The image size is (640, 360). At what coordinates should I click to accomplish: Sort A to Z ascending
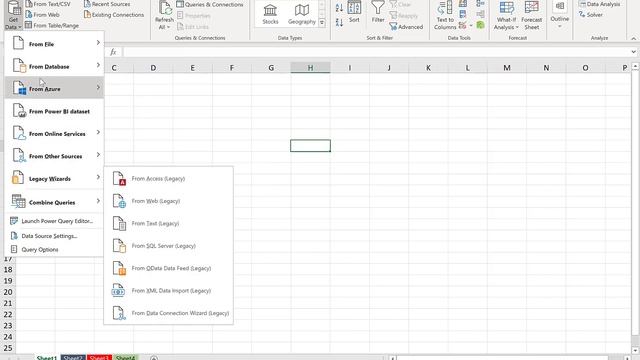(339, 8)
